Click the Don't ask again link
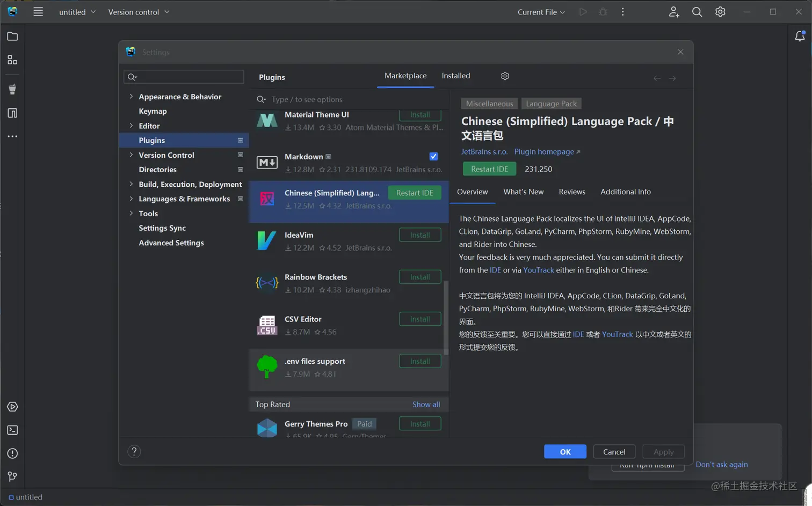This screenshot has width=812, height=506. (x=722, y=465)
